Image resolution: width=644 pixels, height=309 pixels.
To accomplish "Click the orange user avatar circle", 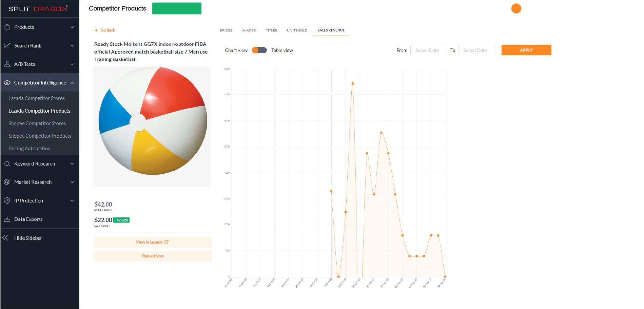I will (x=516, y=8).
